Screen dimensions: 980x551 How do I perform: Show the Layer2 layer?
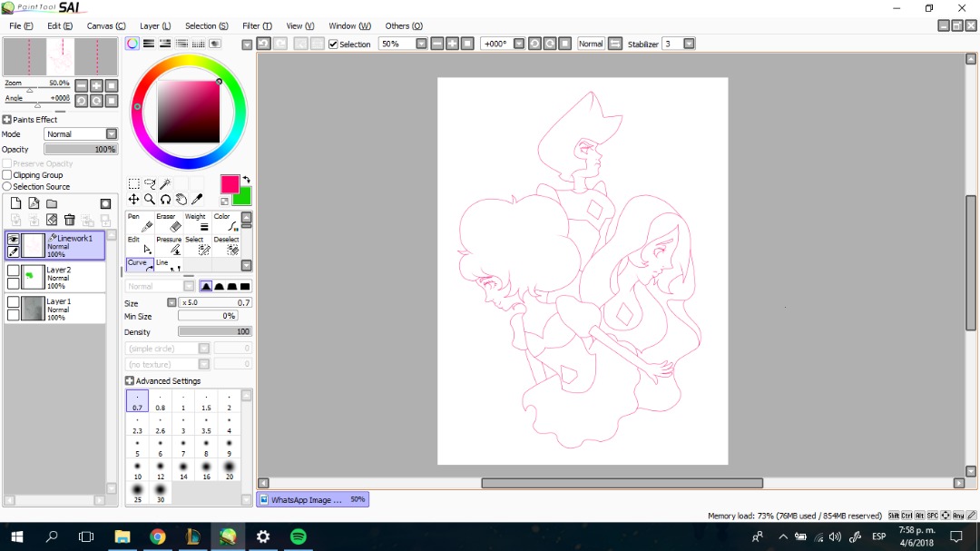tap(13, 271)
